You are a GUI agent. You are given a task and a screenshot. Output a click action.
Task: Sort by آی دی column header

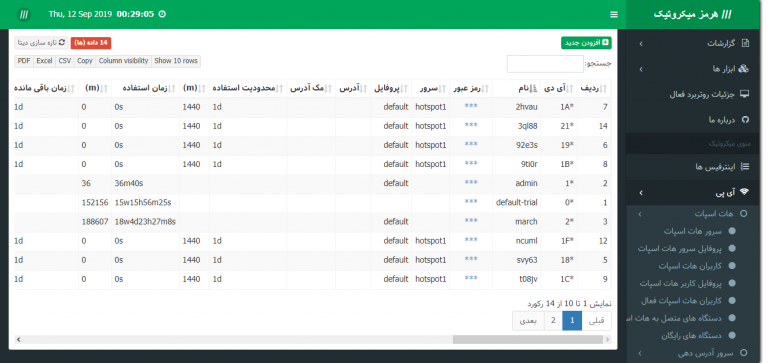(559, 88)
